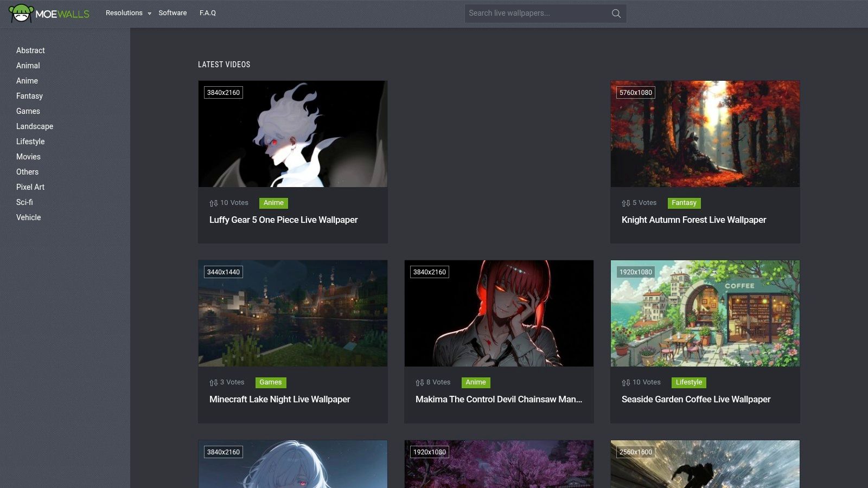The height and width of the screenshot is (488, 868).
Task: Select the Pixel Art category
Action: point(30,187)
